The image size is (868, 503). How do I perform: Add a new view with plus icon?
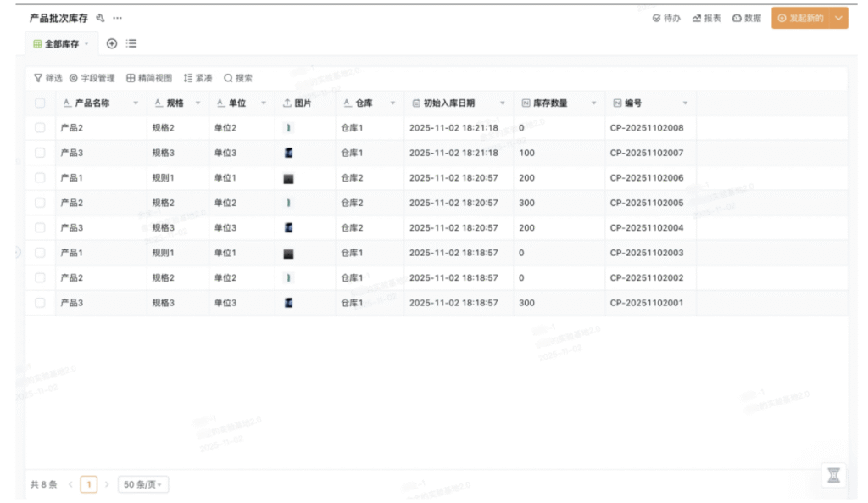point(112,43)
